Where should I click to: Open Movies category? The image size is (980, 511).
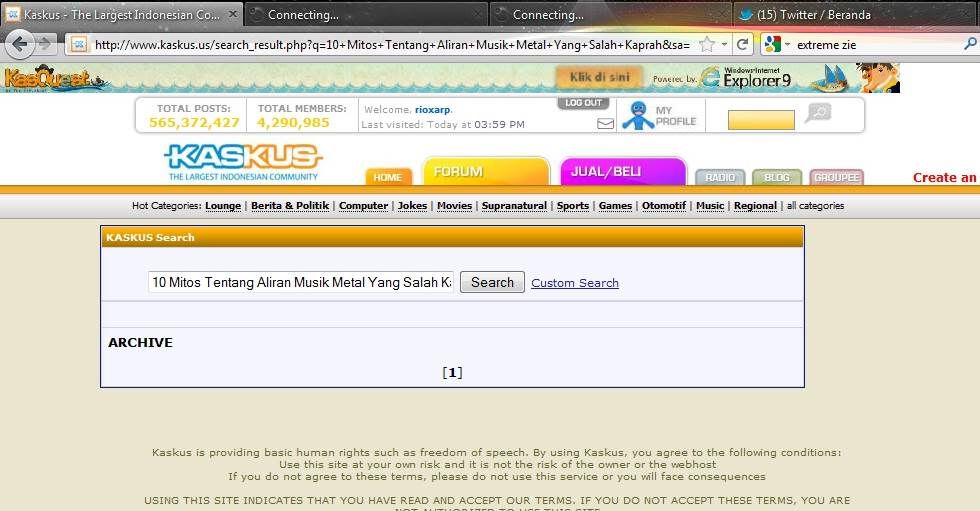454,206
